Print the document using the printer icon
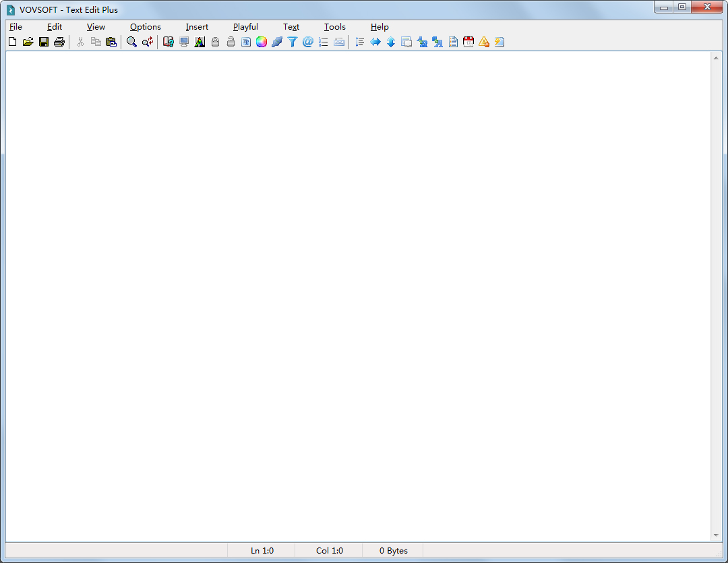 click(59, 42)
